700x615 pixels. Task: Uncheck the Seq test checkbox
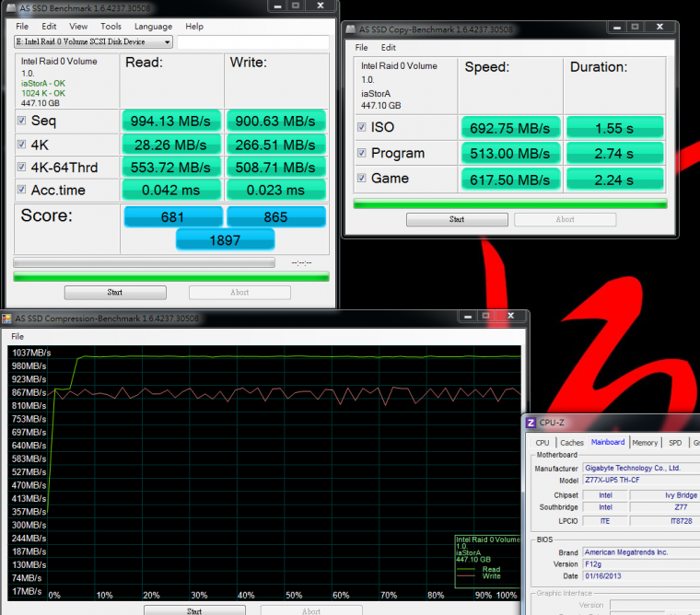(x=21, y=121)
